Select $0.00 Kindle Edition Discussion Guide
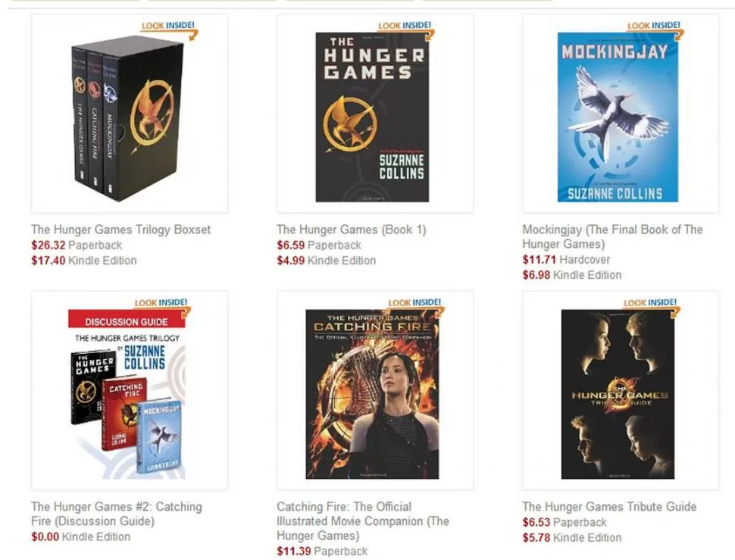 coord(80,537)
